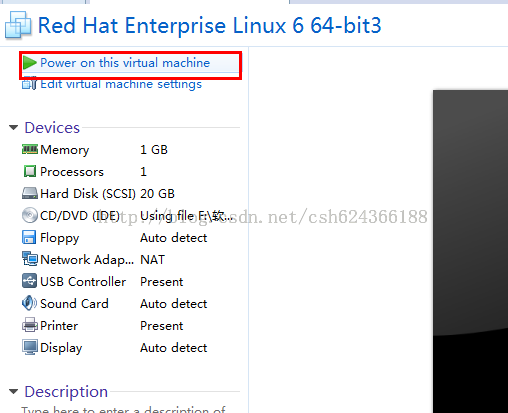The height and width of the screenshot is (413, 508).
Task: Click the Red Hat Enterprise Linux VM title icon
Action: pos(18,25)
